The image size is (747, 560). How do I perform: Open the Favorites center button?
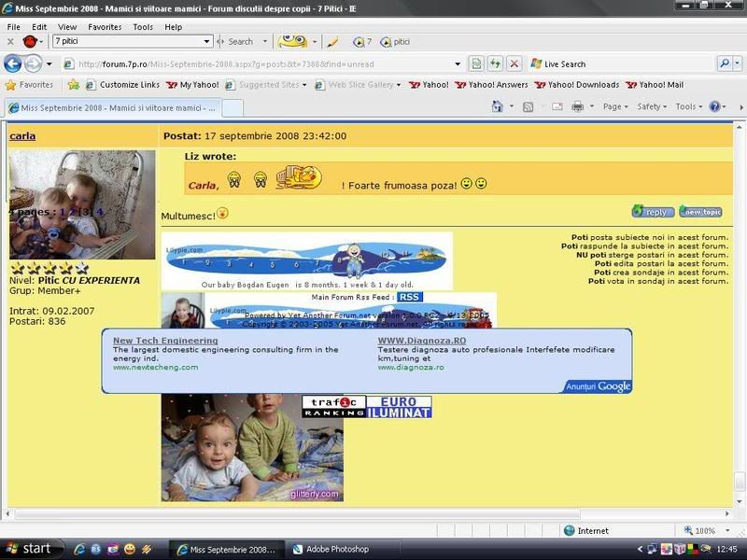pos(29,85)
